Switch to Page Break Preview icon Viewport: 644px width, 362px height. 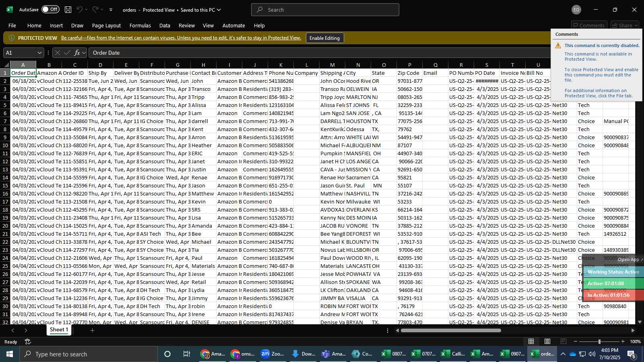point(563,341)
